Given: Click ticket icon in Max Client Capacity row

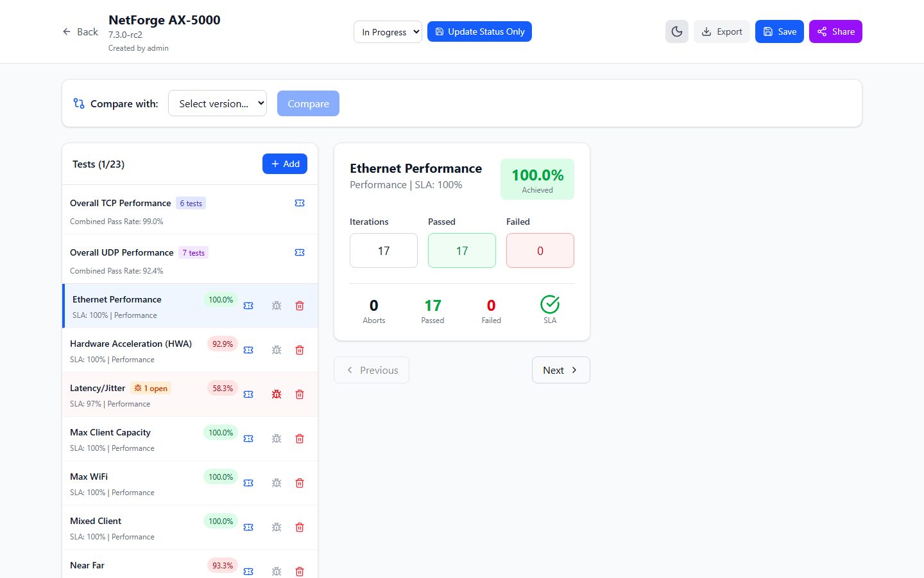Looking at the screenshot, I should tap(248, 439).
